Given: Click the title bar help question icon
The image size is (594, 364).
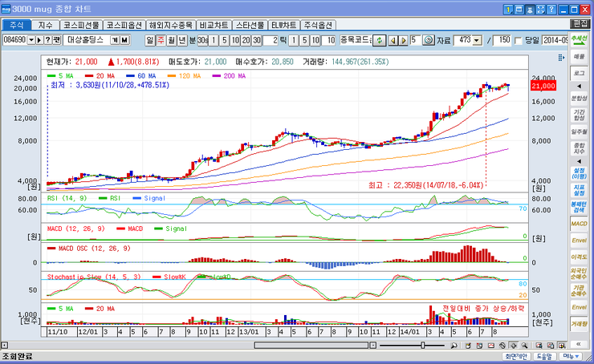Looking at the screenshot, I should click(551, 10).
